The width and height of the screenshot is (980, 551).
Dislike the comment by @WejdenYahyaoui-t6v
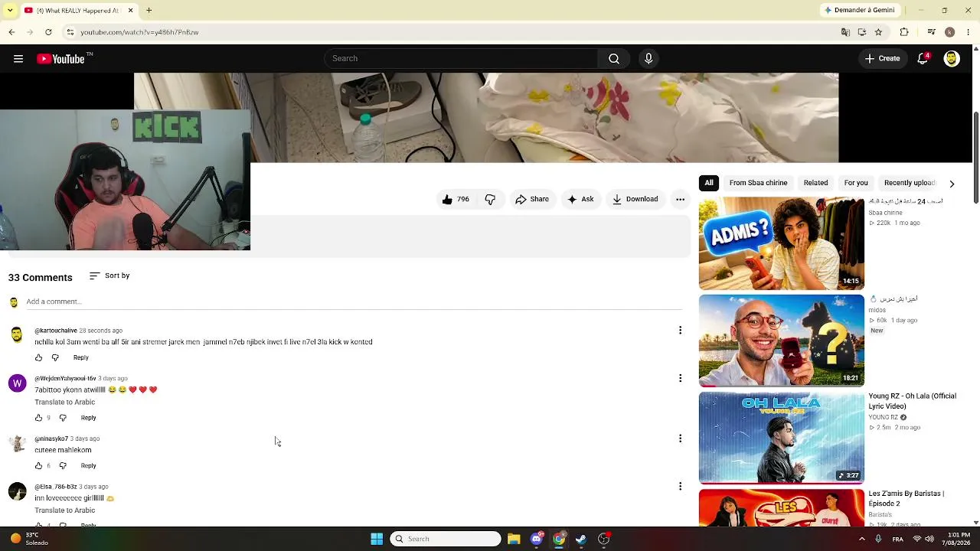point(63,418)
